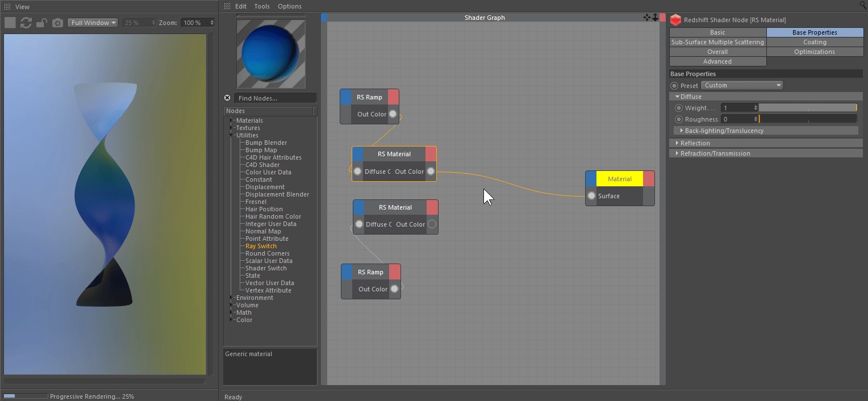Image resolution: width=868 pixels, height=401 pixels.
Task: Click the lower RS Material empty Out Color port
Action: click(x=432, y=224)
